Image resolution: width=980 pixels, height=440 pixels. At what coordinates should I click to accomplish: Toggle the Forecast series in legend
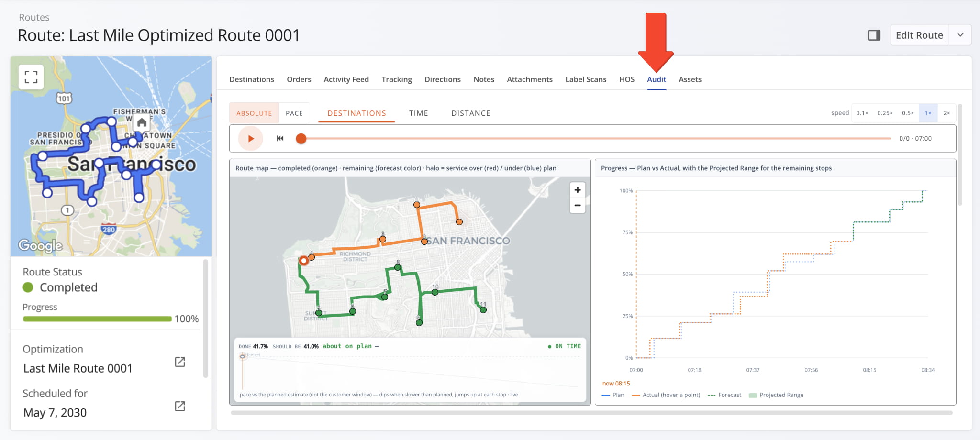[724, 395]
